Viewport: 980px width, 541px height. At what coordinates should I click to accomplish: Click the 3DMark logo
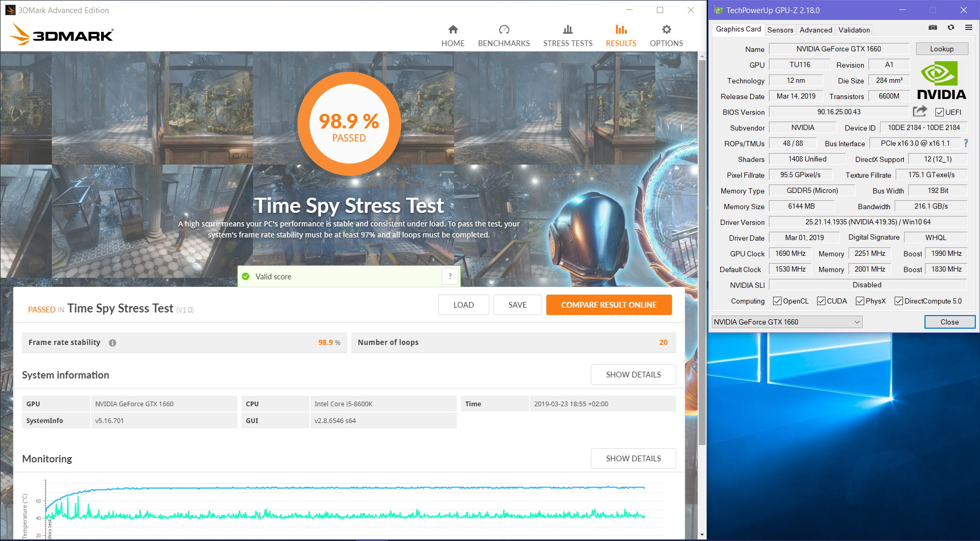[x=62, y=35]
